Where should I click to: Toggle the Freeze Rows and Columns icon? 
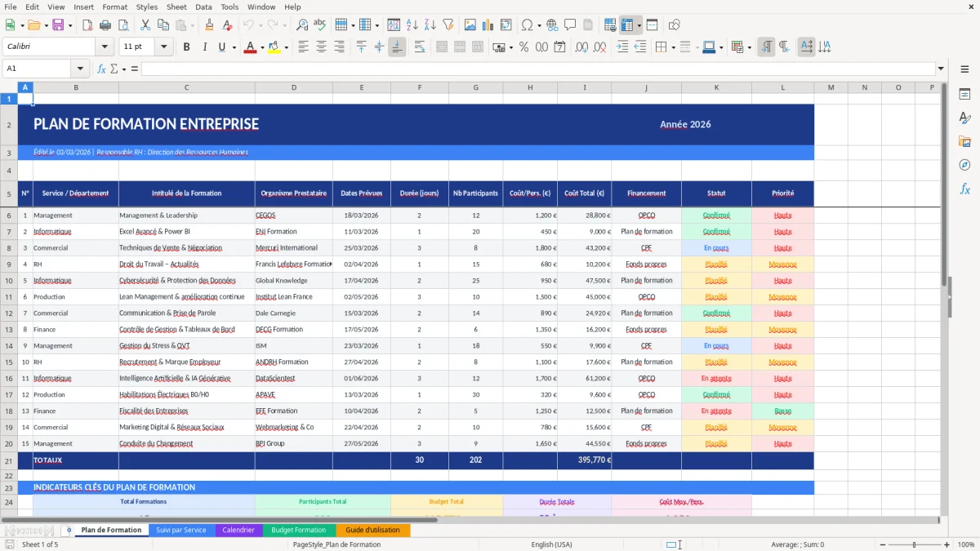pyautogui.click(x=627, y=24)
